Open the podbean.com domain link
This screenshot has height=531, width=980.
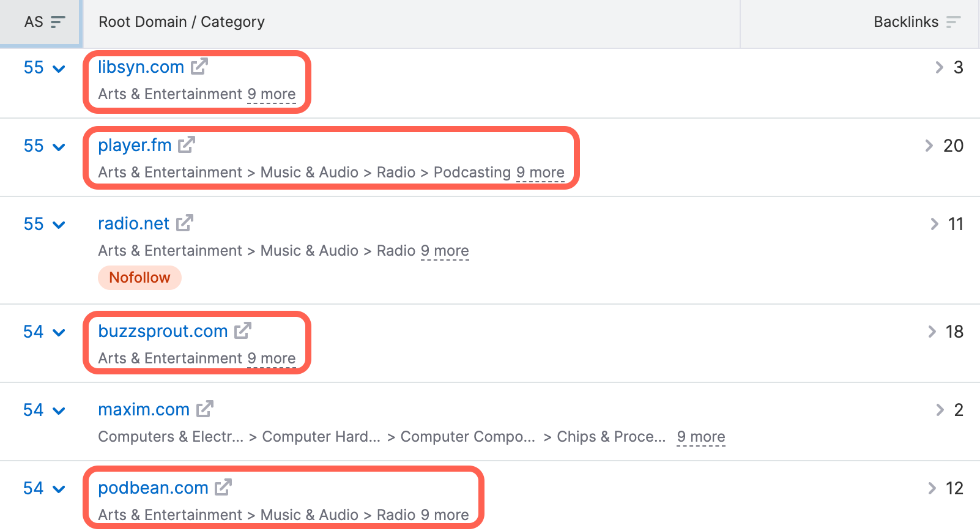[x=154, y=488]
